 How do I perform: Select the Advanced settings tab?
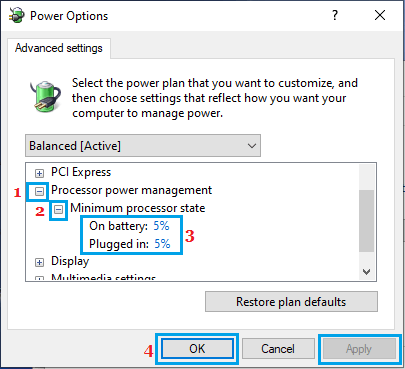click(x=59, y=48)
